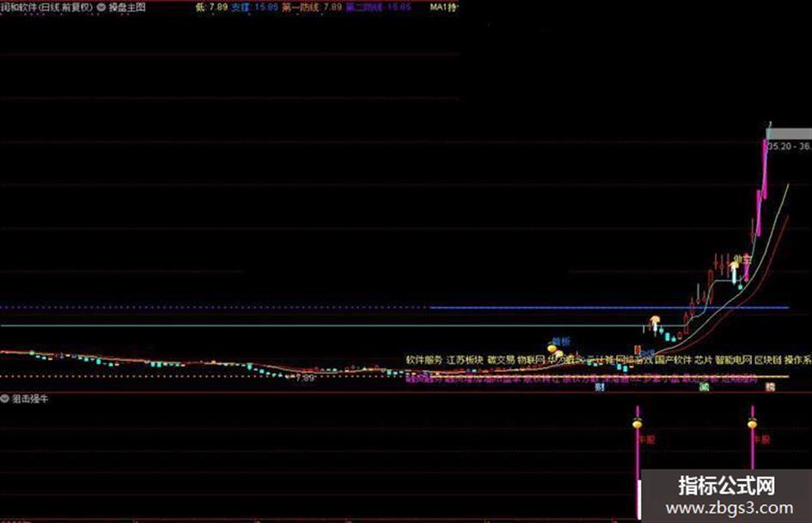
Task: Click the 碳交易 concept tag
Action: click(x=501, y=359)
